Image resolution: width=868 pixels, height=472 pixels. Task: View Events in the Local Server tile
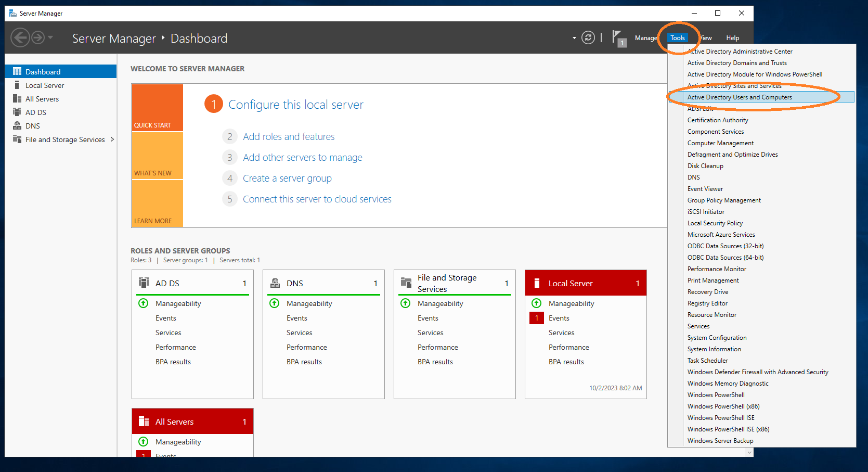[x=559, y=317]
